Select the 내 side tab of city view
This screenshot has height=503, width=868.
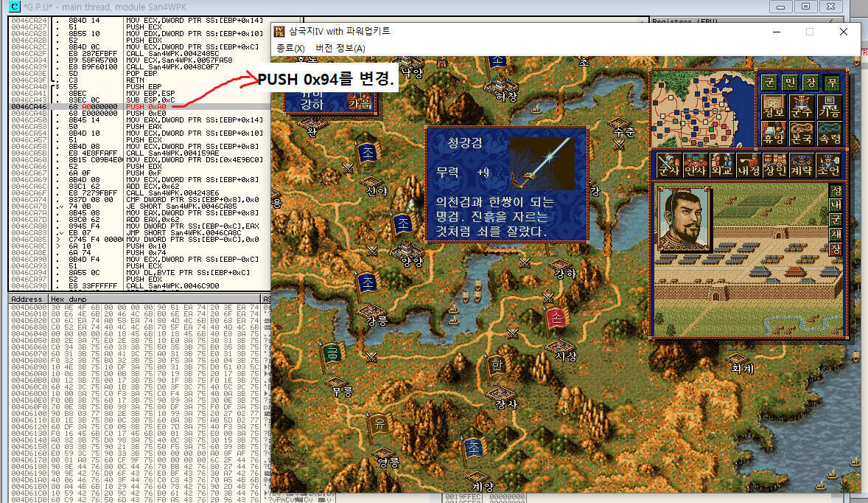[836, 206]
